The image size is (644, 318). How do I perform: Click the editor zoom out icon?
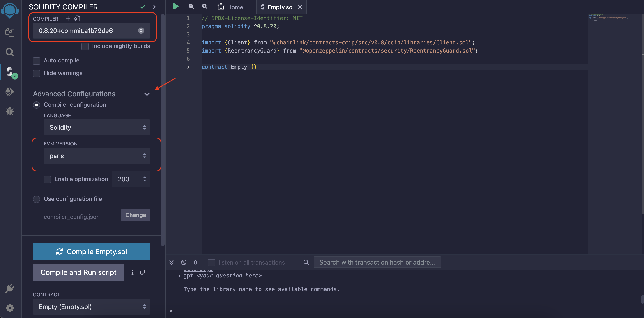[x=191, y=7]
